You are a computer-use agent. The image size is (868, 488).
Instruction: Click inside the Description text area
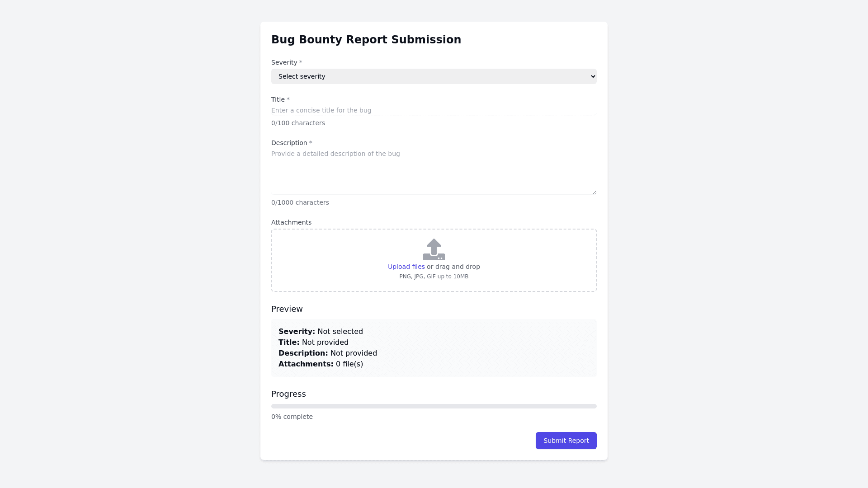(433, 172)
